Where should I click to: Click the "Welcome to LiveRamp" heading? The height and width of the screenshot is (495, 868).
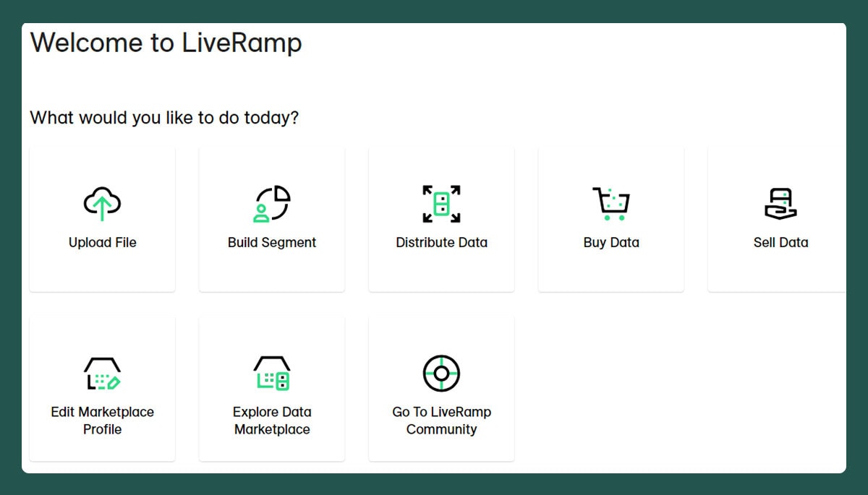pos(166,43)
